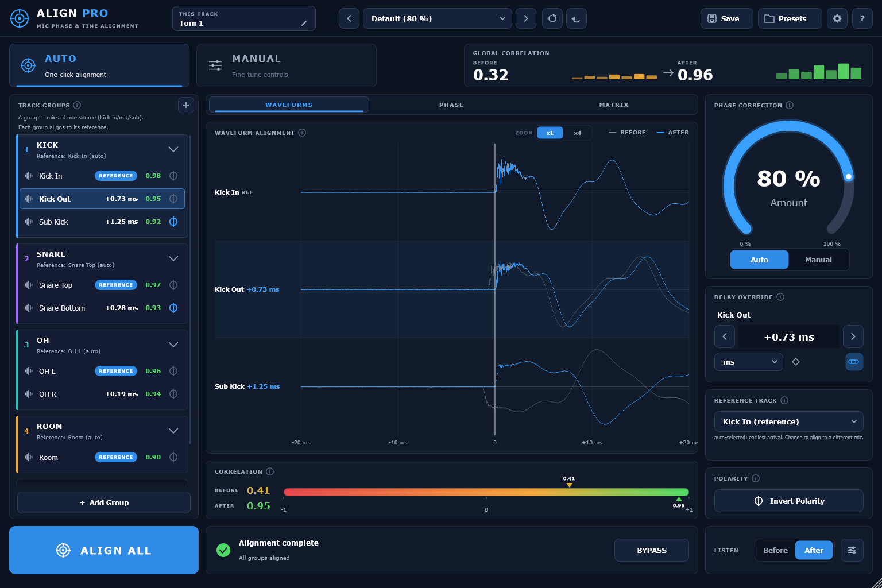Toggle polarity on OH R row
Viewport: 882px width, 588px height.
click(x=173, y=394)
